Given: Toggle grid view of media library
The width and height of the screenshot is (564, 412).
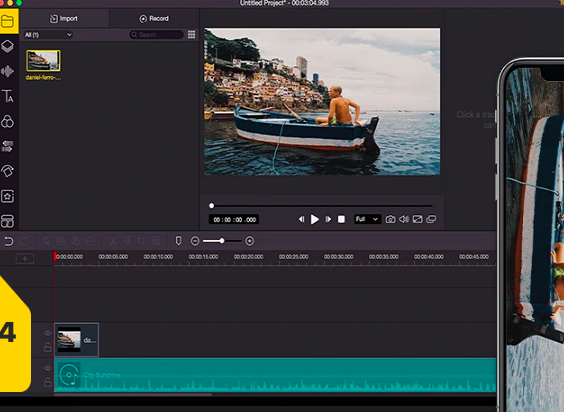Looking at the screenshot, I should (191, 35).
